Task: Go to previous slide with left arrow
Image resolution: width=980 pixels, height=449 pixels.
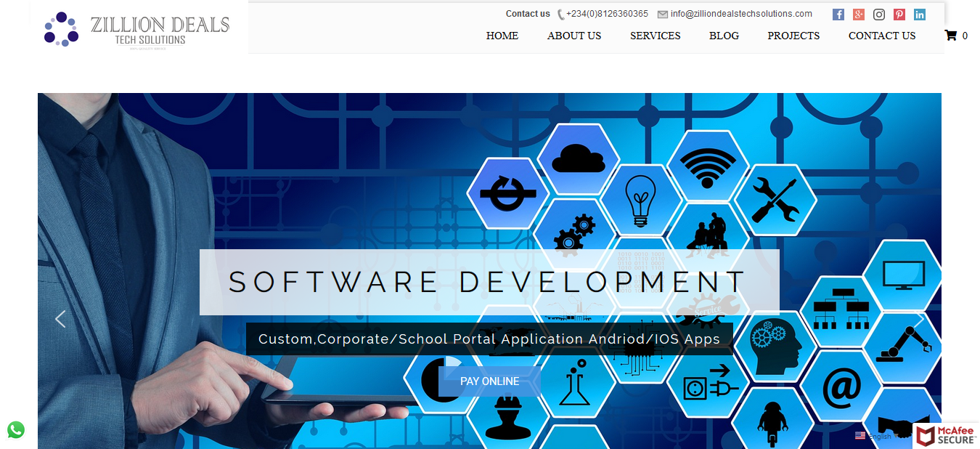Action: click(x=60, y=319)
